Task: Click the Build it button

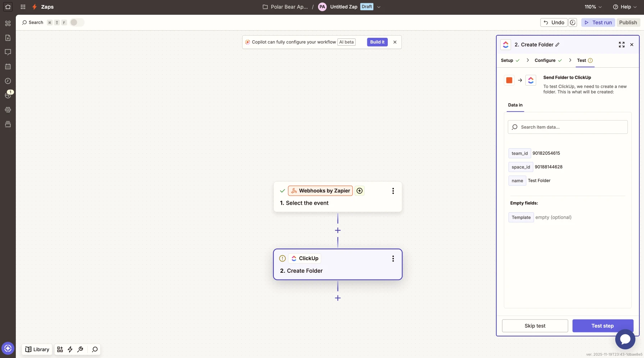Action: coord(377,42)
